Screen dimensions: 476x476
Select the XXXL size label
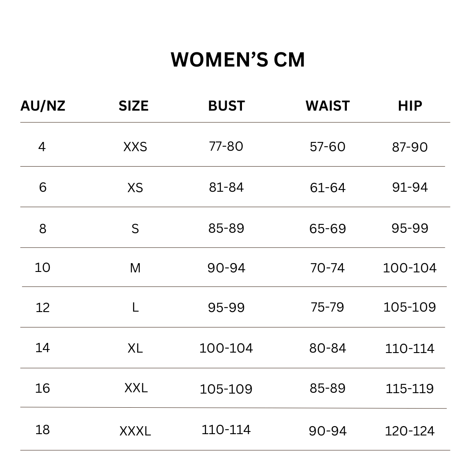(x=135, y=431)
